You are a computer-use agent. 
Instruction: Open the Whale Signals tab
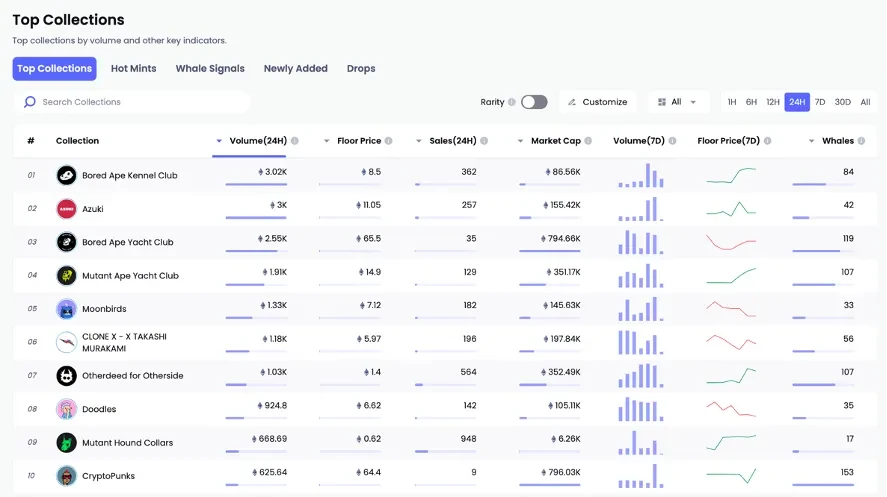coord(210,69)
